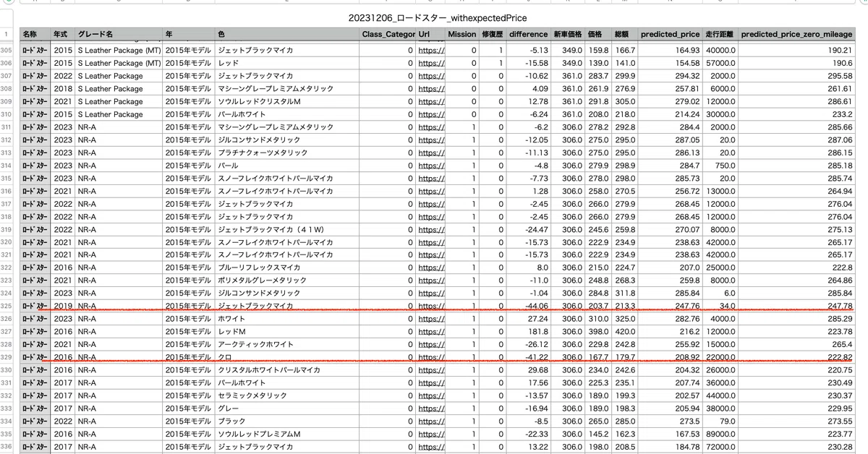The image size is (868, 454).
Task: Select the 総額 column header
Action: 624,34
